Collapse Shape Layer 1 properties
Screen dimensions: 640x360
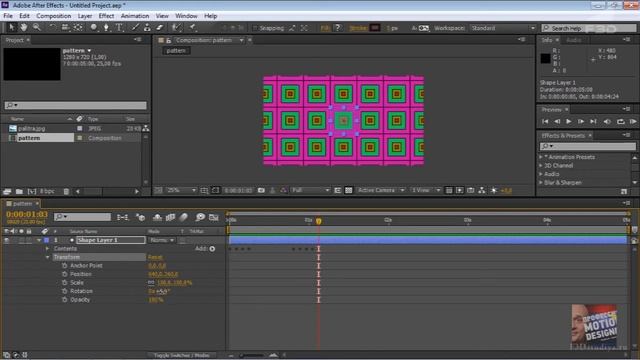[x=39, y=240]
